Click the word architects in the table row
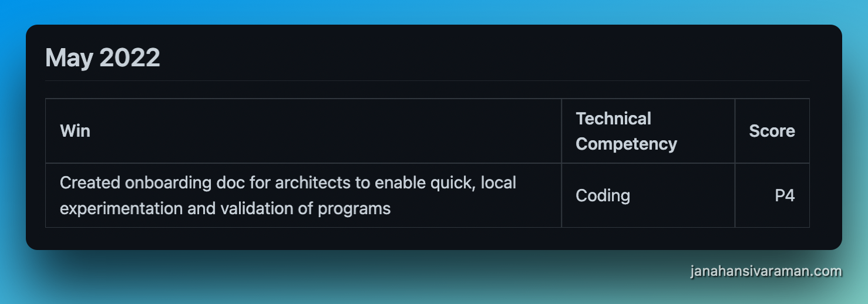This screenshot has width=868, height=304. (312, 183)
